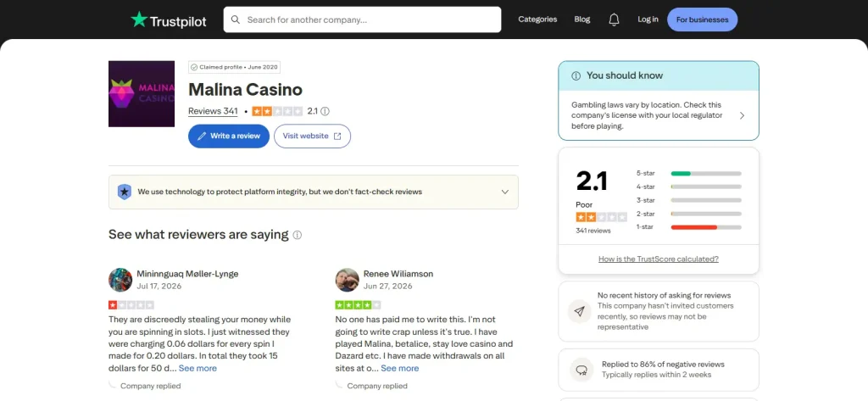This screenshot has height=401, width=868.
Task: Click the Malina Casino heading
Action: 245,90
